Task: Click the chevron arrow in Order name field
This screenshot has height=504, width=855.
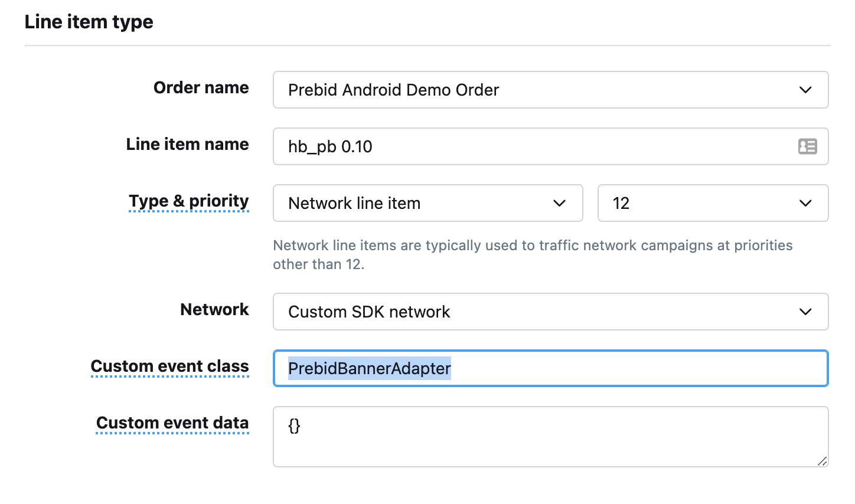Action: point(805,90)
